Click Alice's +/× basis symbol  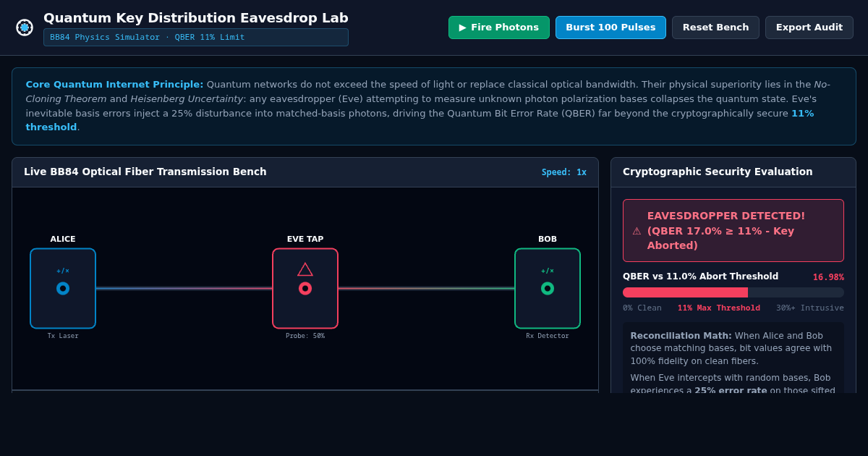tap(63, 271)
